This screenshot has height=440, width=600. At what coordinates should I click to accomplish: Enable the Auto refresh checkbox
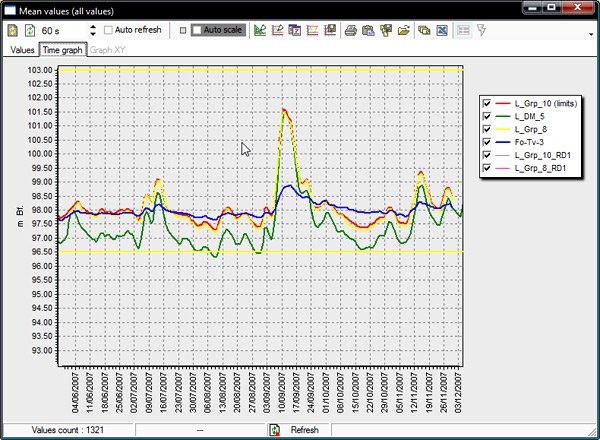point(108,30)
